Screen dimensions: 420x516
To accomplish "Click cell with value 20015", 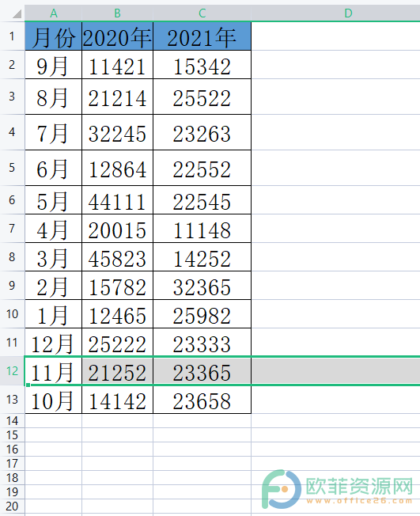I will pos(117,229).
